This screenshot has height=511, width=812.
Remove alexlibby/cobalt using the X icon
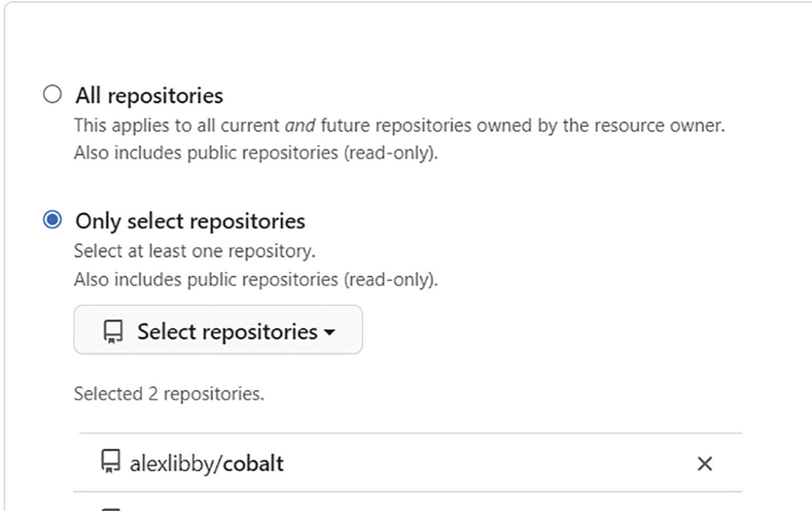click(x=704, y=464)
